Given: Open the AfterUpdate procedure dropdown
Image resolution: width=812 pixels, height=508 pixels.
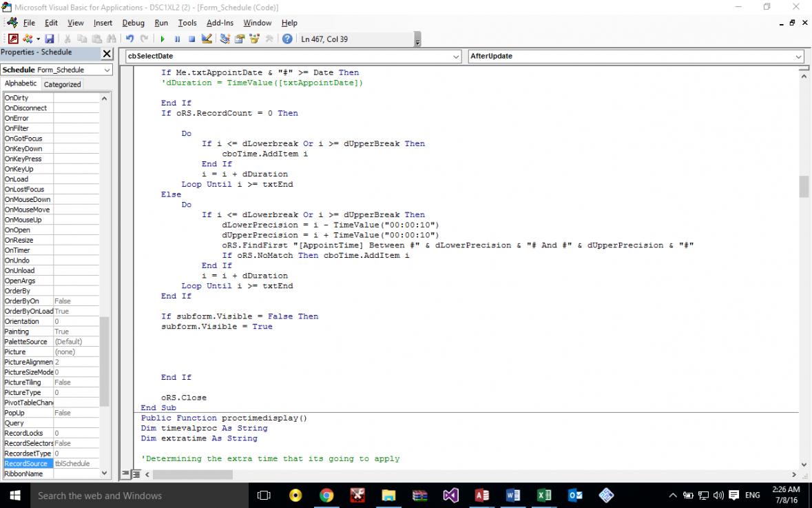Looking at the screenshot, I should [798, 56].
